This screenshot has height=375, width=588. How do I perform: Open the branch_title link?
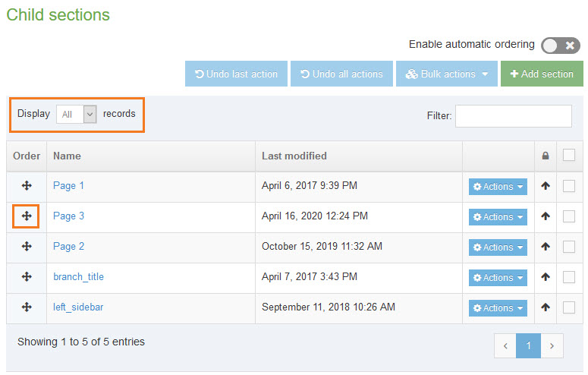tap(78, 277)
